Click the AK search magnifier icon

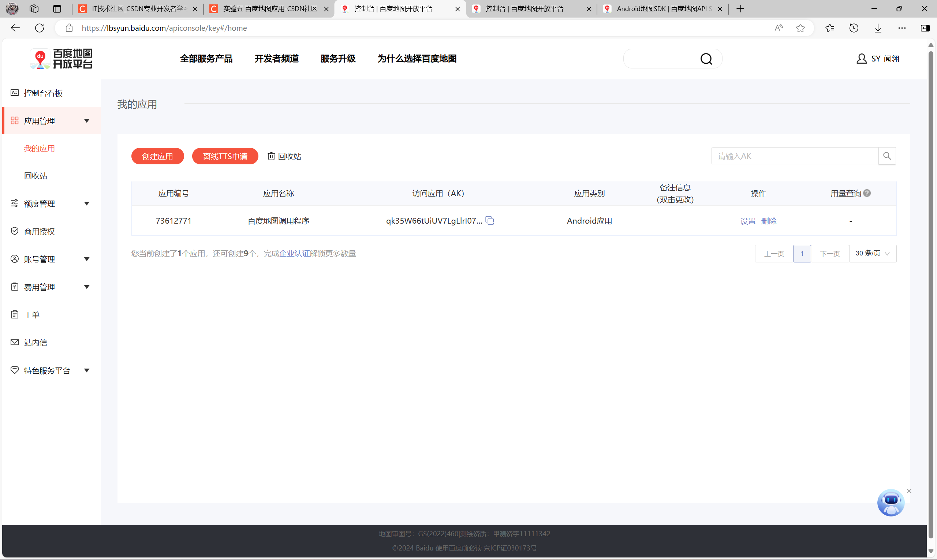pyautogui.click(x=887, y=156)
